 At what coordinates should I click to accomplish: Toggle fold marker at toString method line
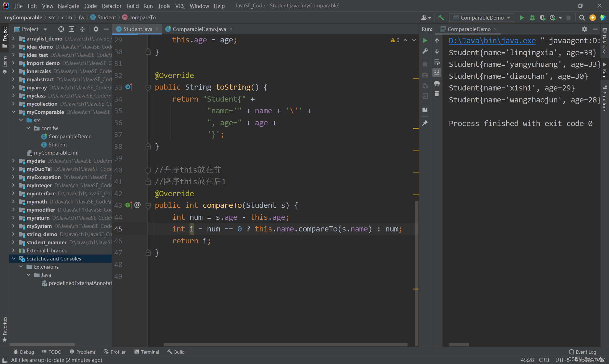pos(148,87)
